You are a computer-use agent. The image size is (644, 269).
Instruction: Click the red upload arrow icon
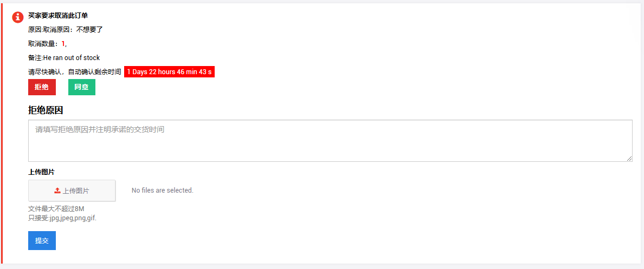57,191
